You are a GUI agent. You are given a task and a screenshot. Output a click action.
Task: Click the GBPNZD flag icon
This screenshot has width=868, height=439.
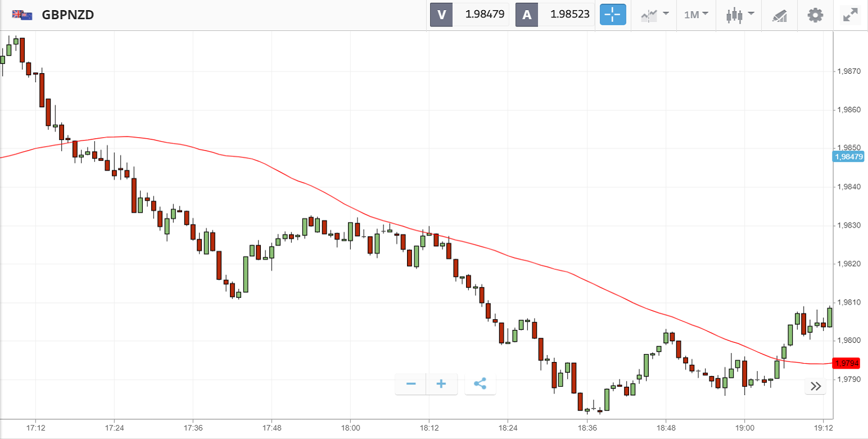click(22, 15)
